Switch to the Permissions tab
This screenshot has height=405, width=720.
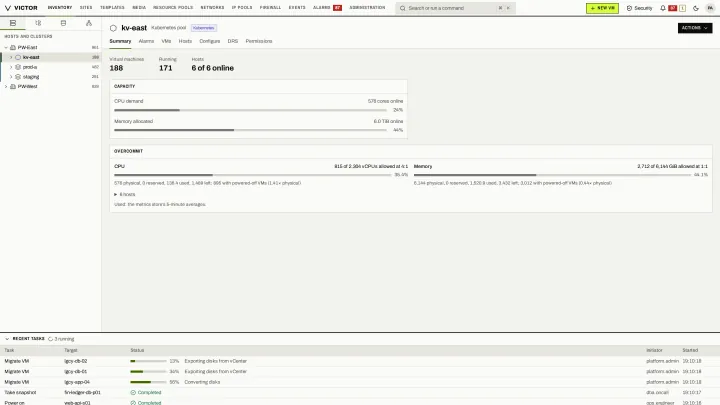click(259, 41)
